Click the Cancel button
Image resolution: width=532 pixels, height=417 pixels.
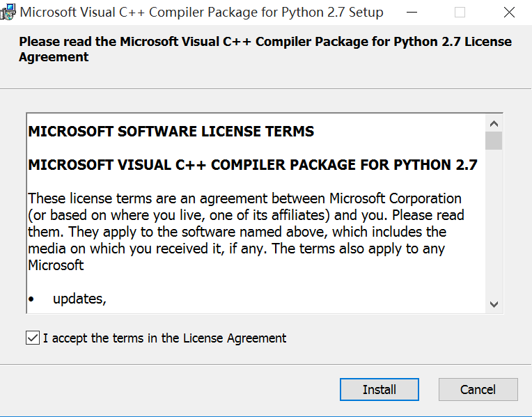click(478, 390)
